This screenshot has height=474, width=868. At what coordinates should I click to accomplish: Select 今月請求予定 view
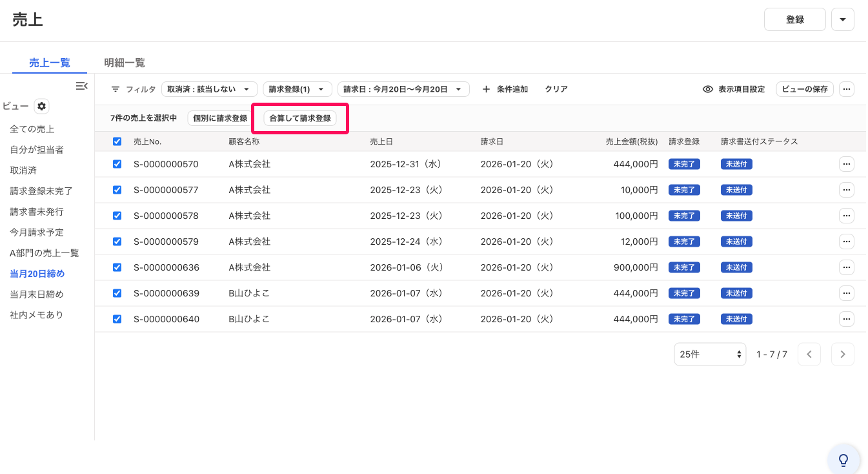(x=37, y=232)
